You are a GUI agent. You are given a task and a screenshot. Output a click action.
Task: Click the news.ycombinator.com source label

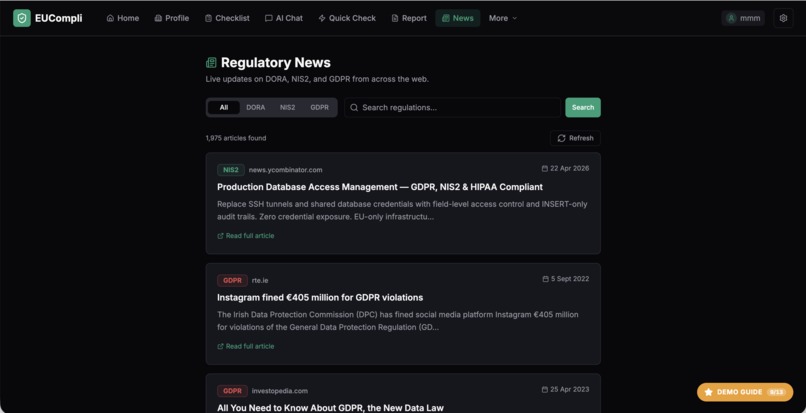(285, 170)
